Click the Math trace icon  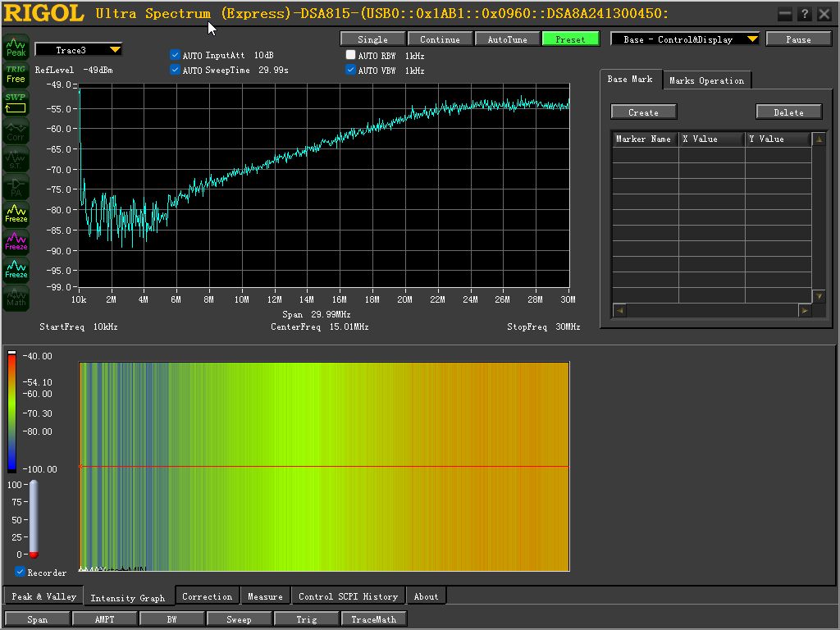(x=16, y=298)
